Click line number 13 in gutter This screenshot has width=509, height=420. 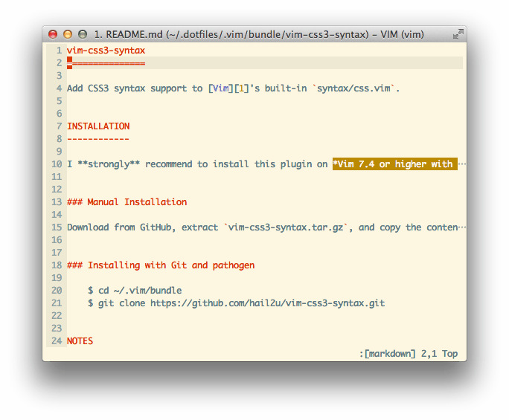click(57, 202)
